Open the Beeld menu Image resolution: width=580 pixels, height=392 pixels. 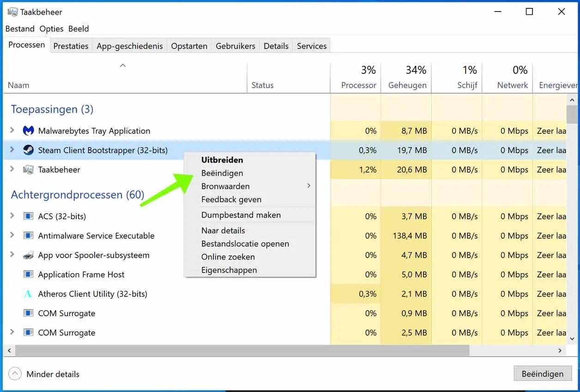[x=79, y=29]
